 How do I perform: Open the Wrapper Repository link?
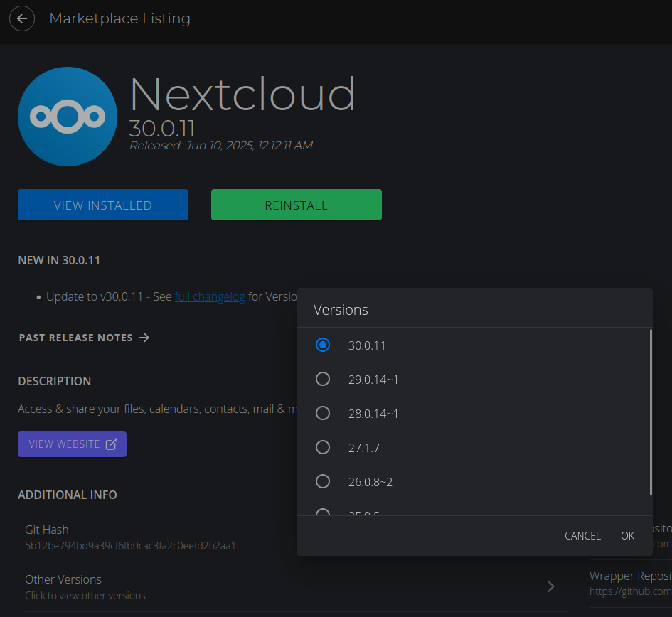[x=630, y=583]
